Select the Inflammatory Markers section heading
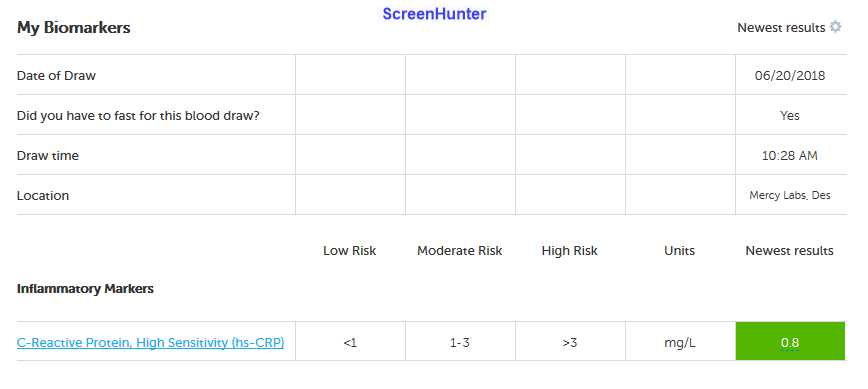868x389 pixels. tap(85, 289)
